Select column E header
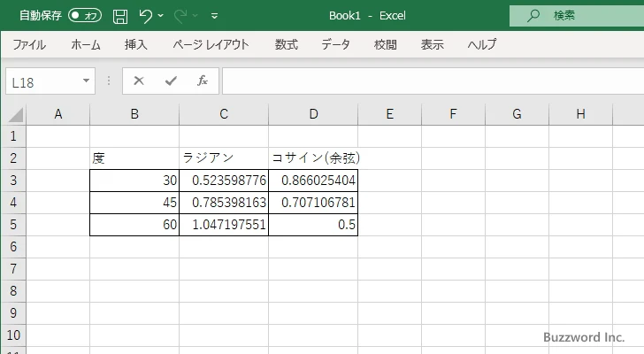 [390, 114]
